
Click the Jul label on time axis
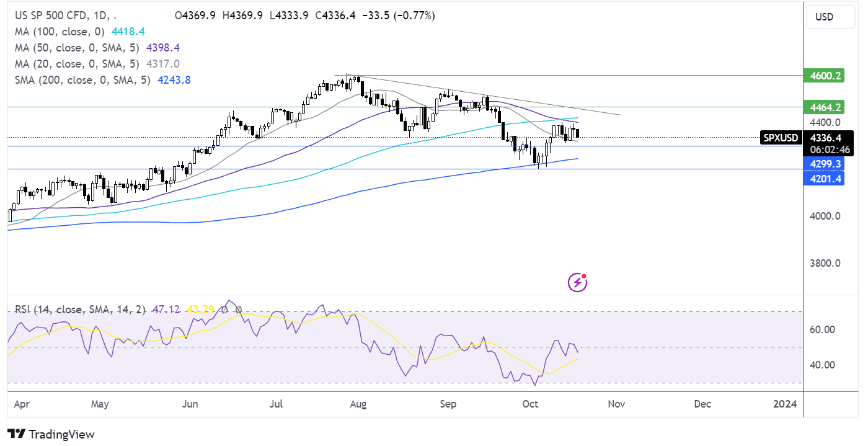point(277,404)
